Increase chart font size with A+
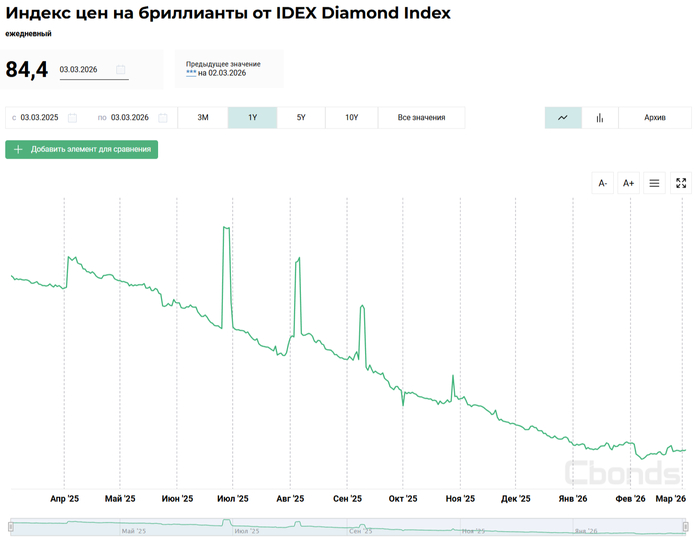Screen dimensions: 700x544 629,183
